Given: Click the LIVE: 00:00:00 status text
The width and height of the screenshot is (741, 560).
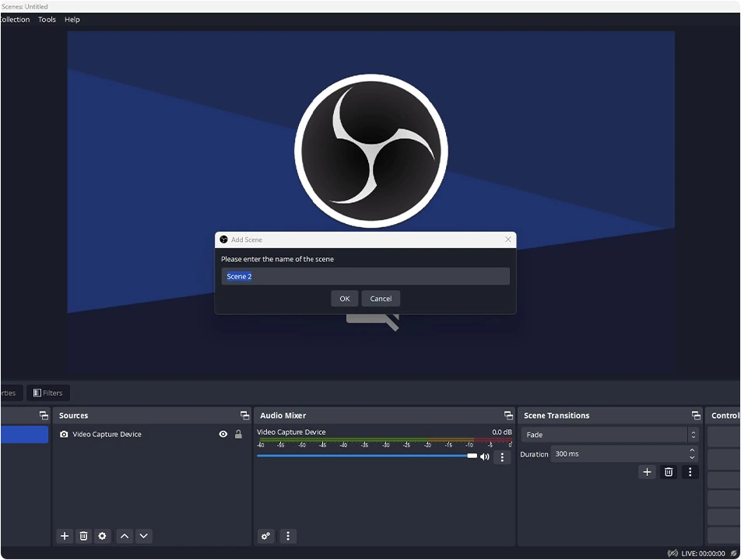Looking at the screenshot, I should pos(703,554).
